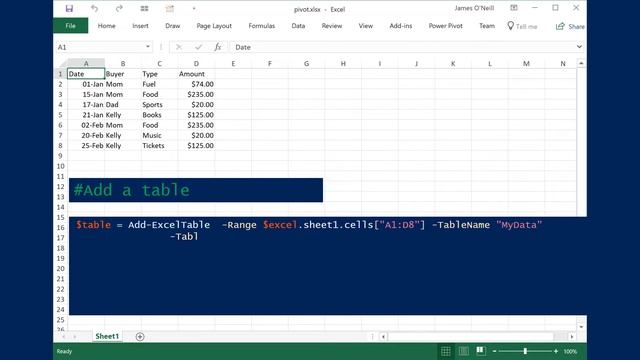Image resolution: width=640 pixels, height=360 pixels.
Task: Click the James O'Neill account name
Action: tap(474, 8)
